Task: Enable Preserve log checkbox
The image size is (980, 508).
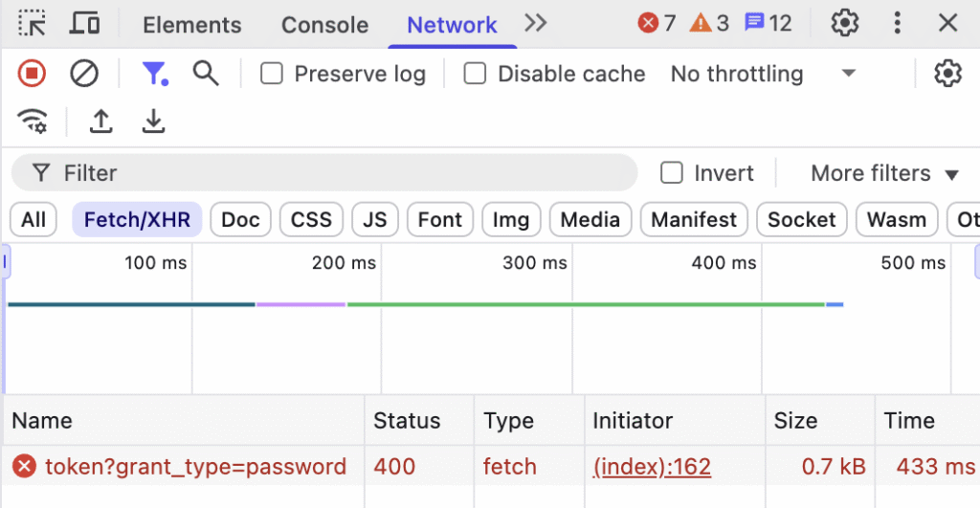Action: (273, 74)
